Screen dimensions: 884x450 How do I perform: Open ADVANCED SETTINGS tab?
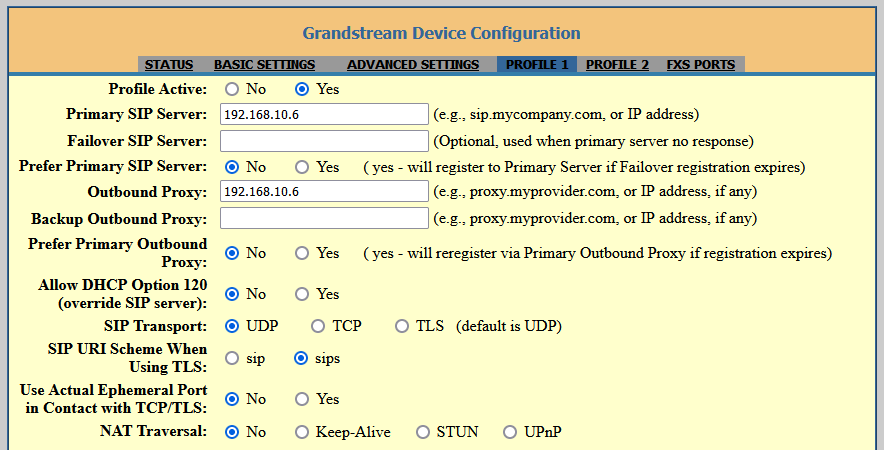pos(413,65)
